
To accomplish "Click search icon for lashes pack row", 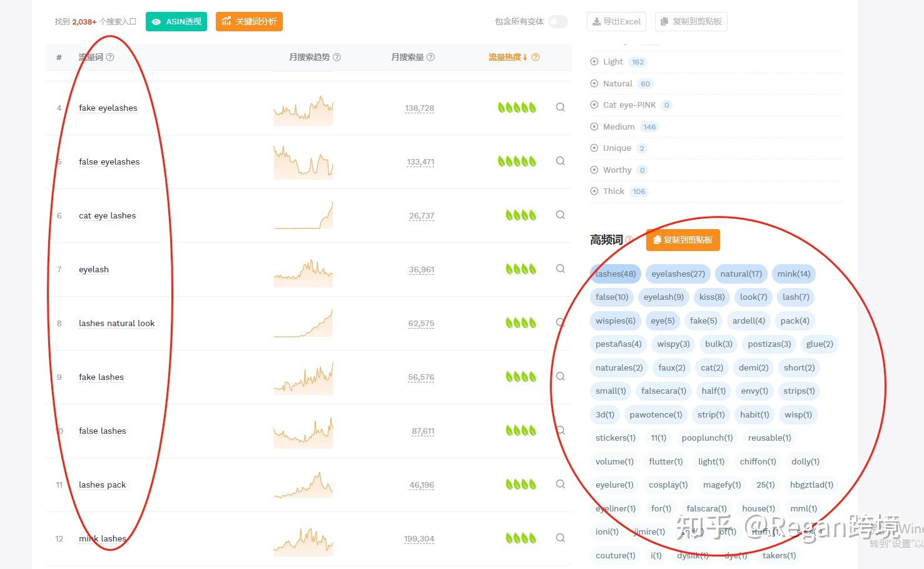I will point(561,484).
